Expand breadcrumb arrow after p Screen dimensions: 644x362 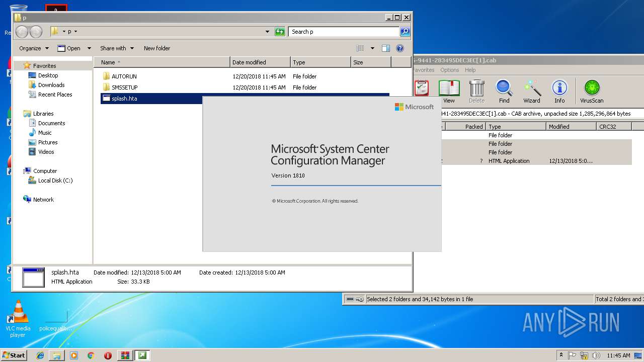click(76, 32)
